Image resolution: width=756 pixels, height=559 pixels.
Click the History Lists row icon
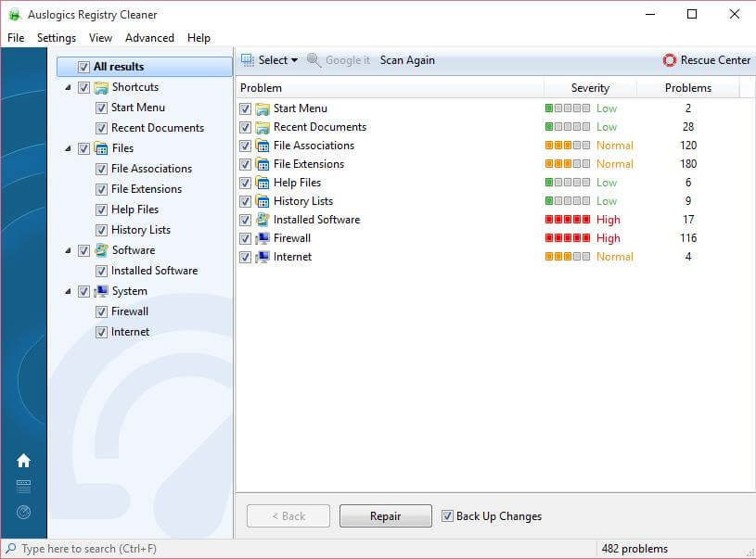tap(263, 201)
